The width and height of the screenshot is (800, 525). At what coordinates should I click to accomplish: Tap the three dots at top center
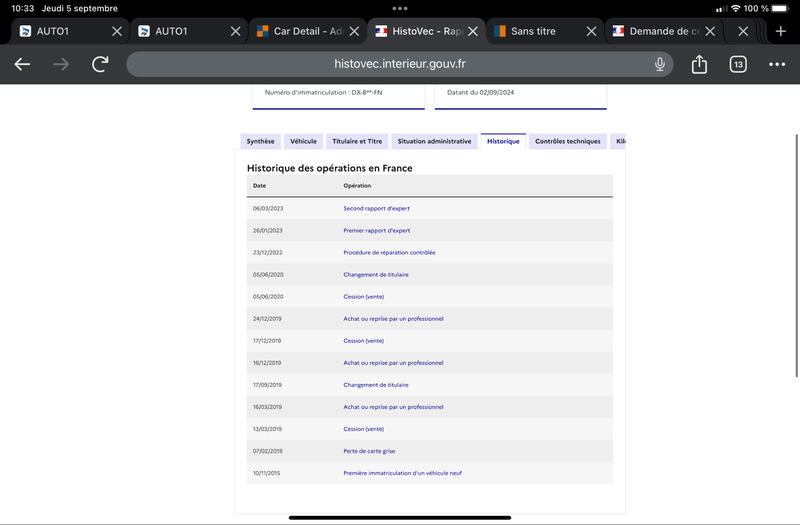pos(400,8)
